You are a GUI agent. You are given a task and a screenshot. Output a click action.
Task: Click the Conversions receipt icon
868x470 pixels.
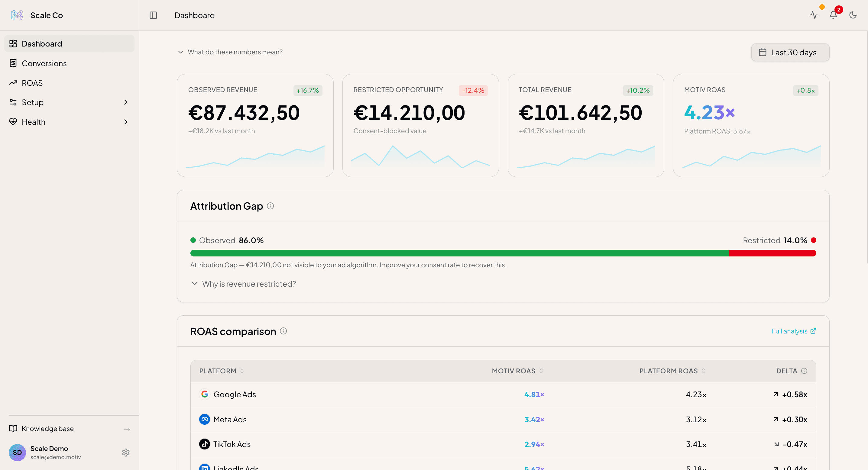pyautogui.click(x=13, y=63)
